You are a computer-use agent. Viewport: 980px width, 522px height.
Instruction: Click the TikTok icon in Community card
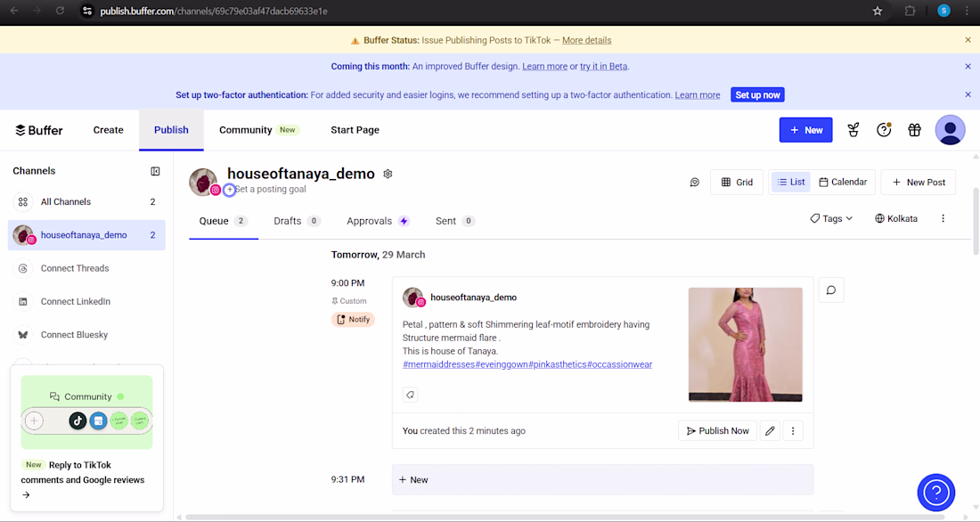pos(78,420)
